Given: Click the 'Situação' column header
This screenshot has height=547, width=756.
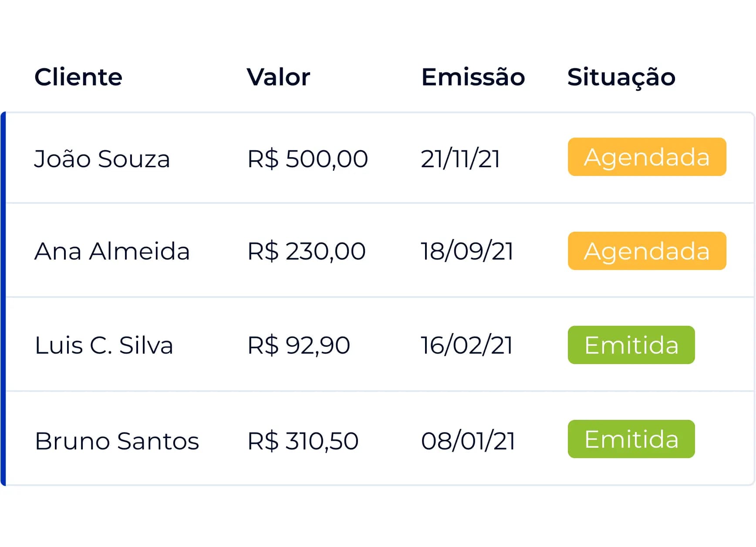Looking at the screenshot, I should [621, 77].
